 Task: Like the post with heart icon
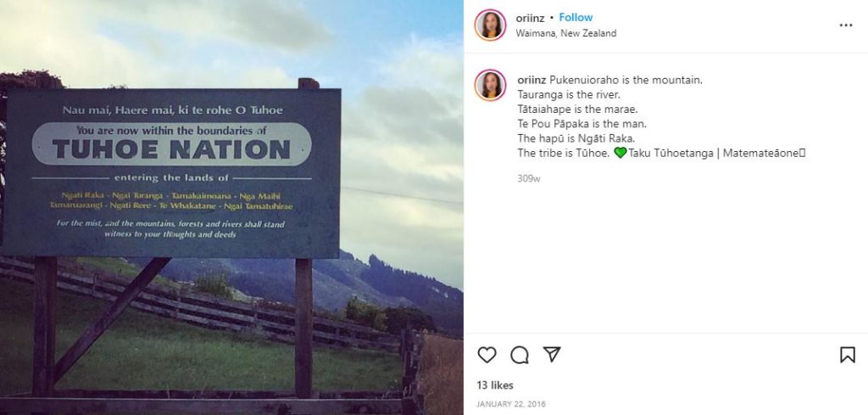point(487,355)
